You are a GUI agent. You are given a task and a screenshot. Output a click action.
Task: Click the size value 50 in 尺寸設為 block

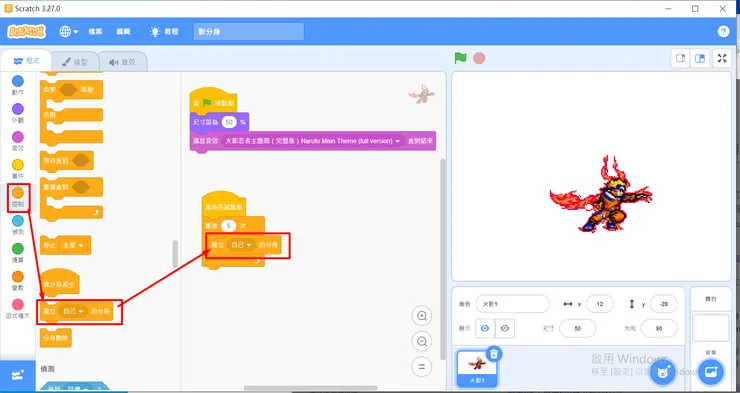coord(229,122)
